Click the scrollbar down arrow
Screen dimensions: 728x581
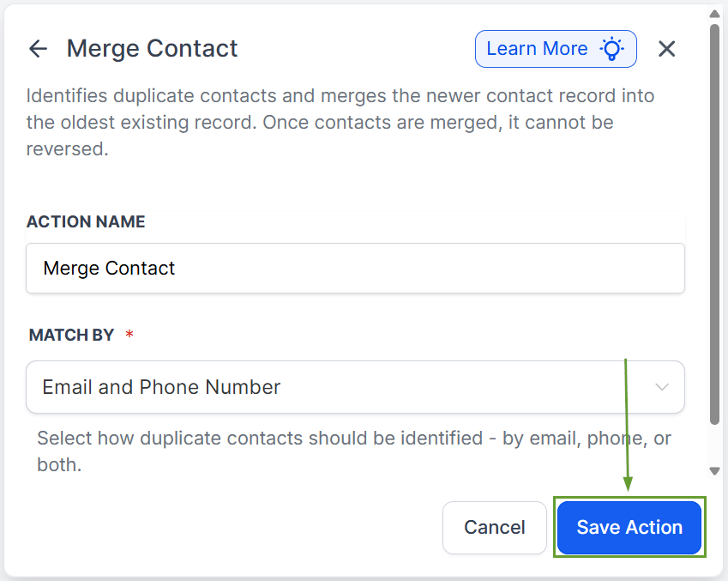point(714,470)
